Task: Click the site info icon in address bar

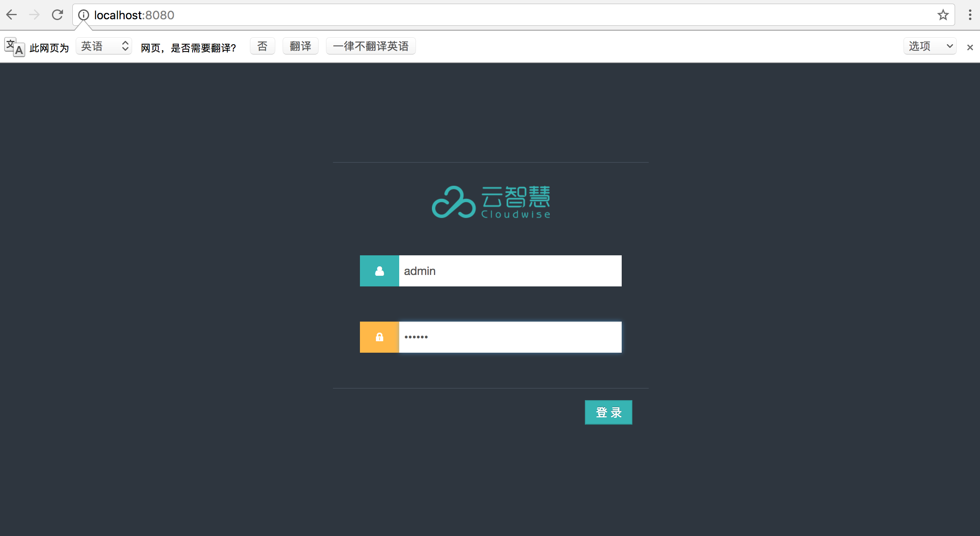Action: [x=83, y=15]
